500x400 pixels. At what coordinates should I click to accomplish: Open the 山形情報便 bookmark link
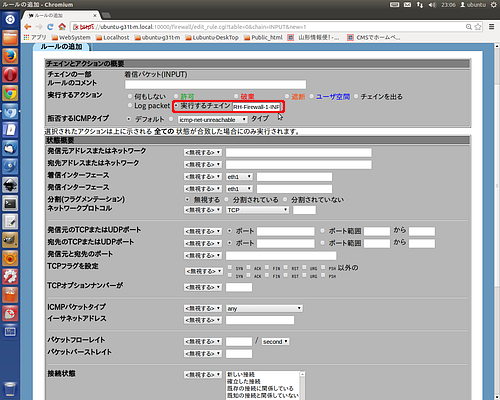pos(314,37)
